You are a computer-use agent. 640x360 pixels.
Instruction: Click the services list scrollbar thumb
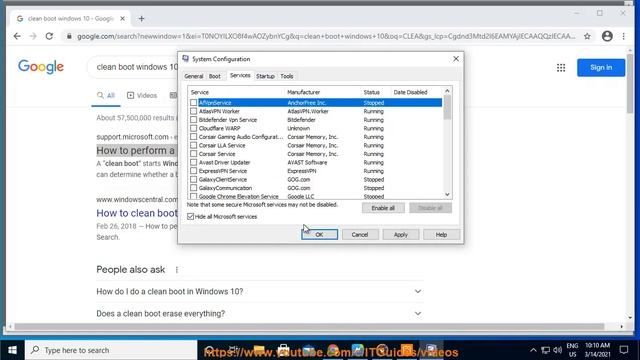(447, 107)
